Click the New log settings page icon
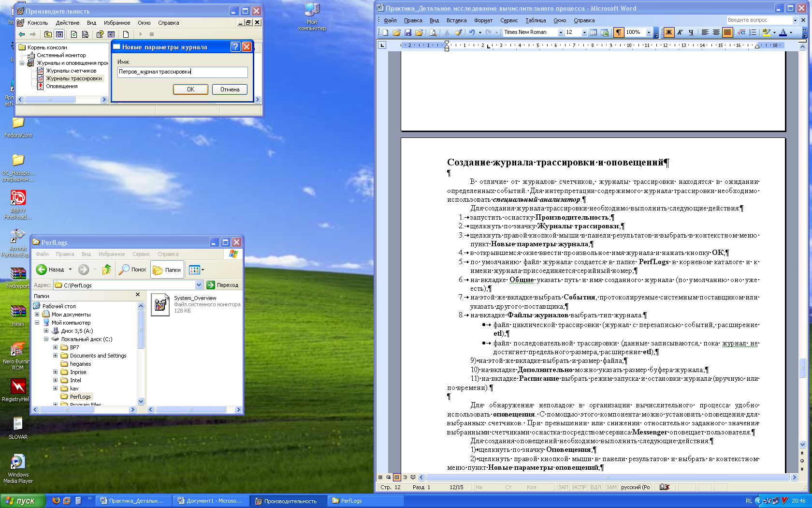Viewport: 812px width, 508px height. (126, 34)
